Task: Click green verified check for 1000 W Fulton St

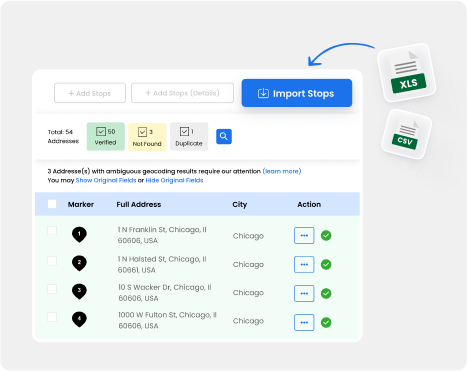Action: pos(326,322)
